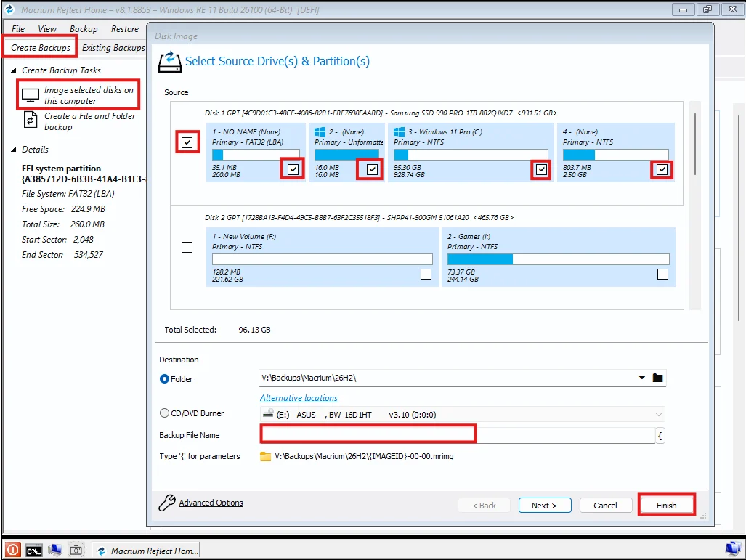Click the Next > button
Screen dimensions: 746x560
(545, 506)
